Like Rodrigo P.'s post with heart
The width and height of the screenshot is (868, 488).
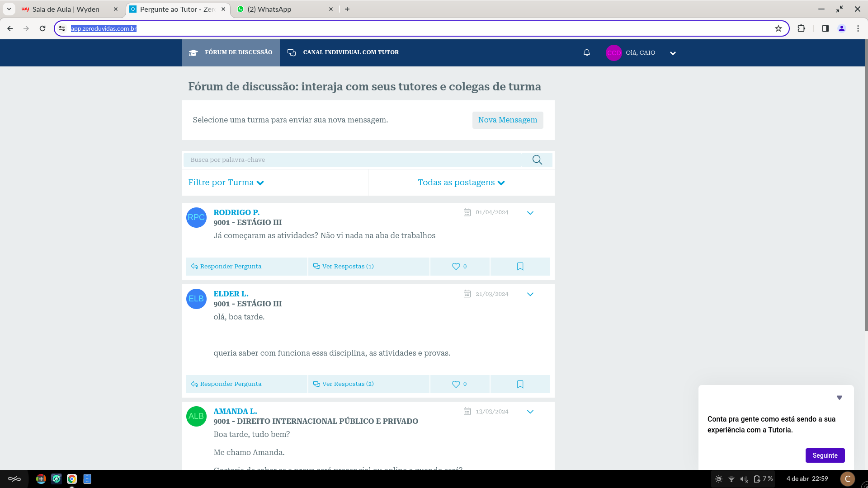coord(456,267)
